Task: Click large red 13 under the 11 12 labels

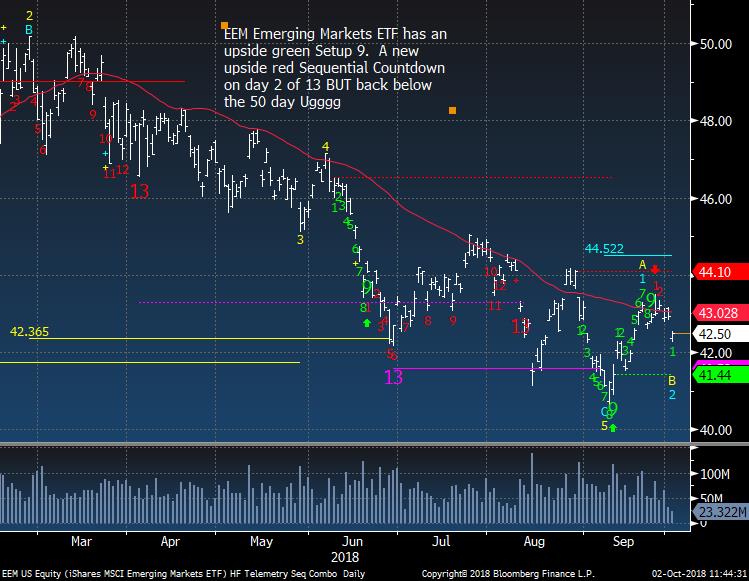Action: coord(139,192)
